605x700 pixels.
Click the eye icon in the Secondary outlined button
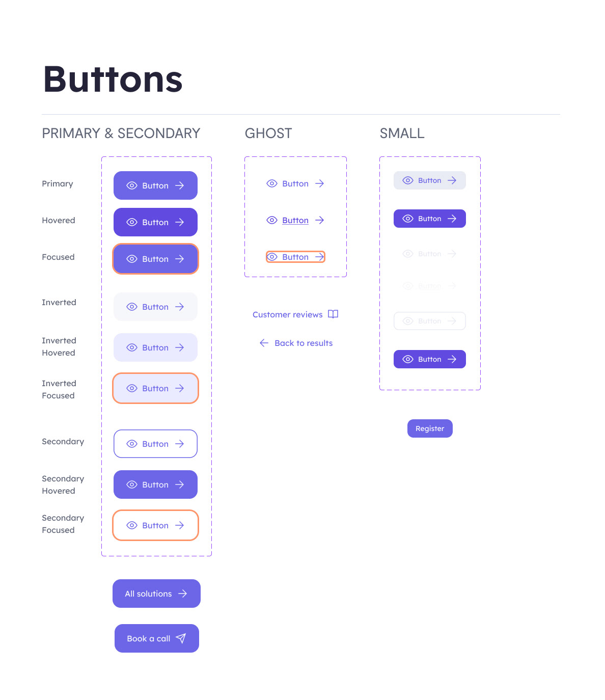tap(132, 444)
